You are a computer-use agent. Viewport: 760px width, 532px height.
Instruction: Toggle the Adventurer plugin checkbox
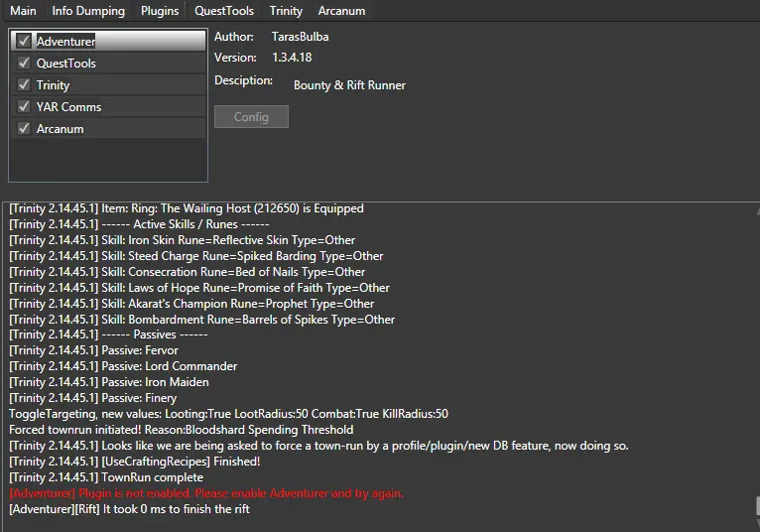[x=24, y=41]
